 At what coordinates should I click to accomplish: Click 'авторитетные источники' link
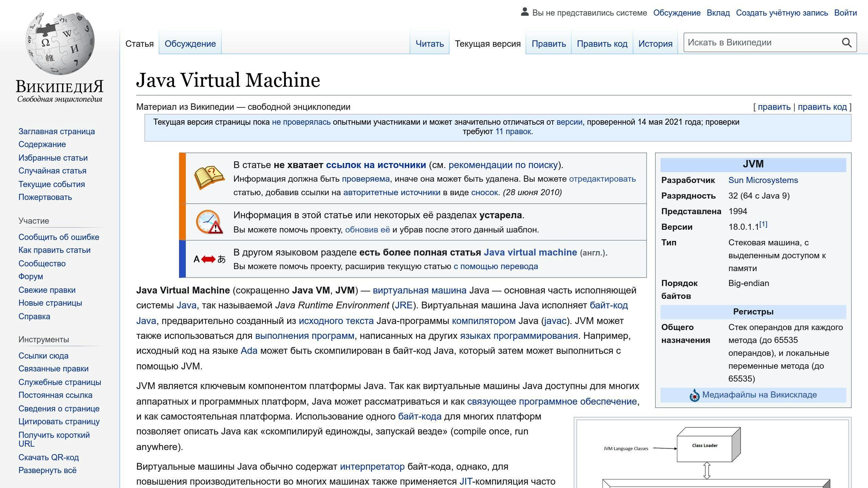[392, 192]
